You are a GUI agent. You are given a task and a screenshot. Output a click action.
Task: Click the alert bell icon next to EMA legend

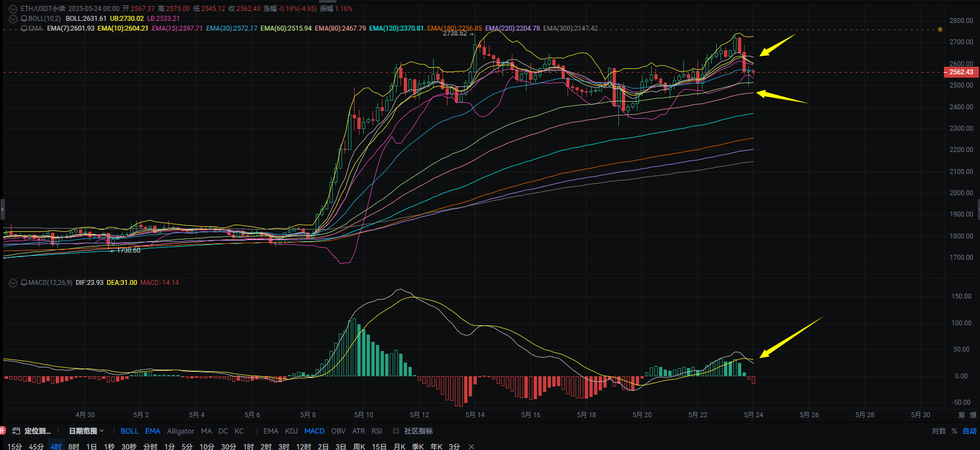[24, 28]
